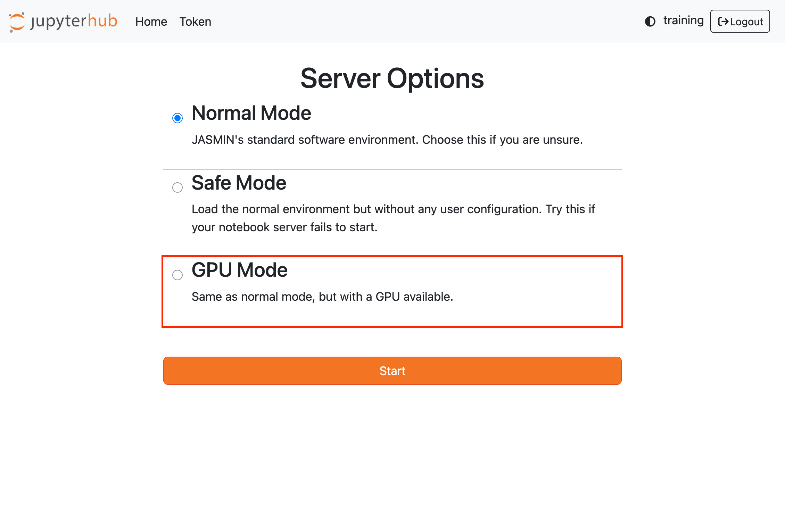
Task: Toggle dark mode with the half-circle icon
Action: [x=651, y=22]
